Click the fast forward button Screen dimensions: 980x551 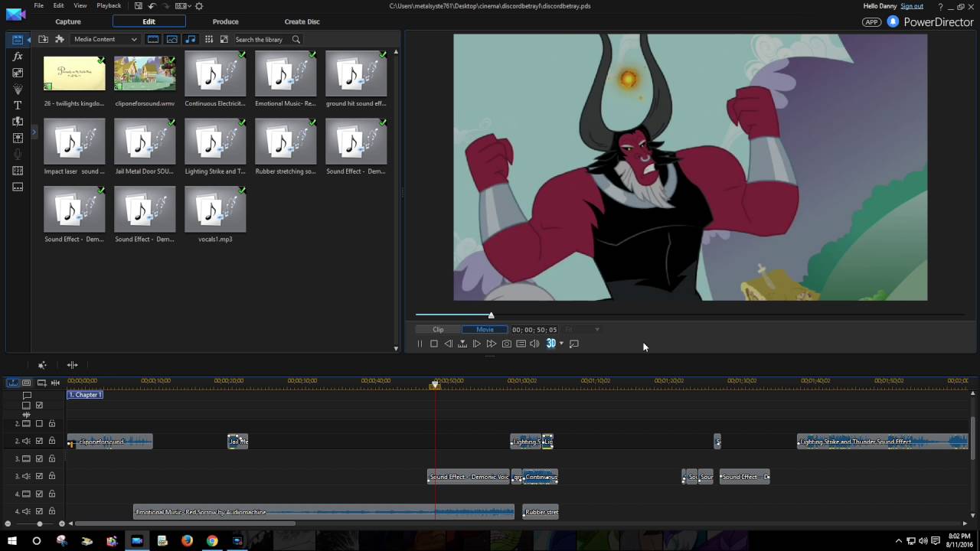click(x=492, y=344)
